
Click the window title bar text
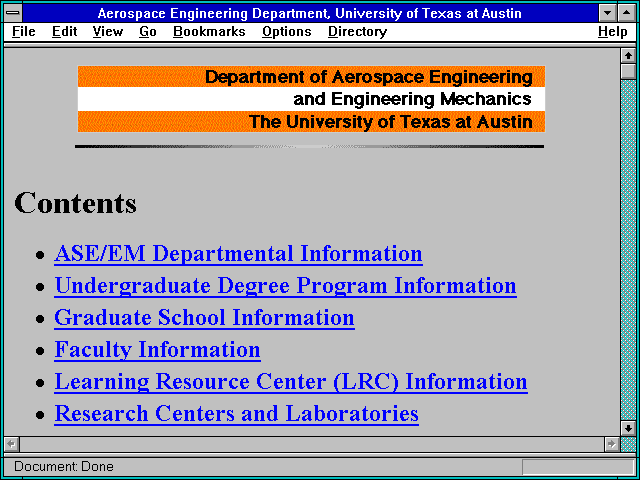pyautogui.click(x=309, y=13)
